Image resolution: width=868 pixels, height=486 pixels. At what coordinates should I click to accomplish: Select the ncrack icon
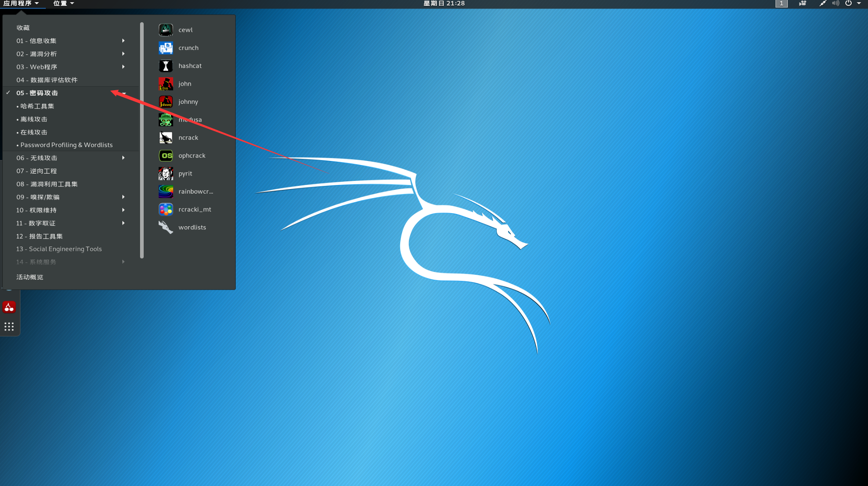[165, 137]
